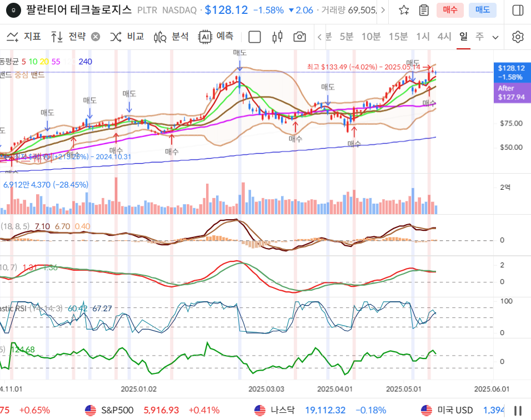Select the 주 weekly interval tab

(479, 36)
